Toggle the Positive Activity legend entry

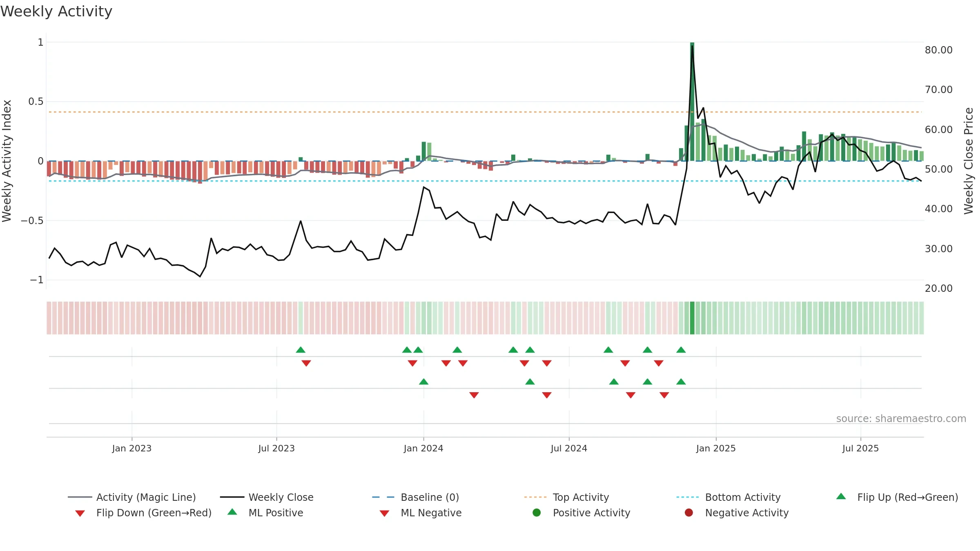[x=581, y=513]
